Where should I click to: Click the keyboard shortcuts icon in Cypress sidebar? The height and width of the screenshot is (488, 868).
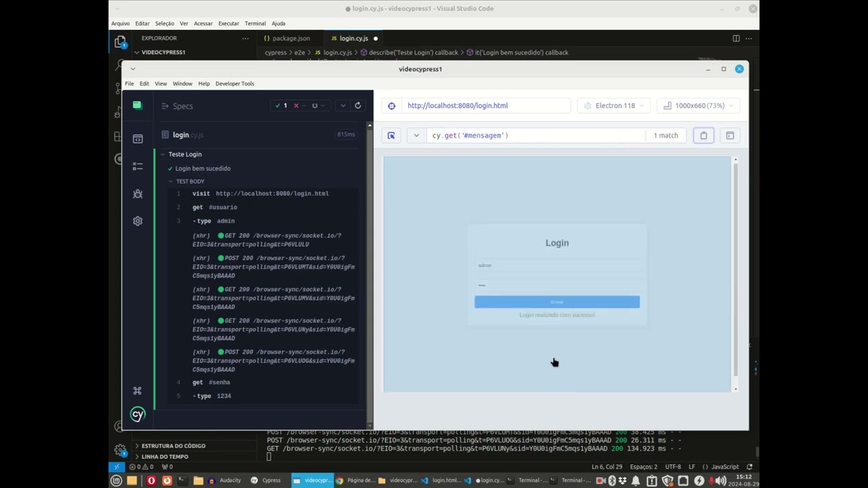(138, 390)
